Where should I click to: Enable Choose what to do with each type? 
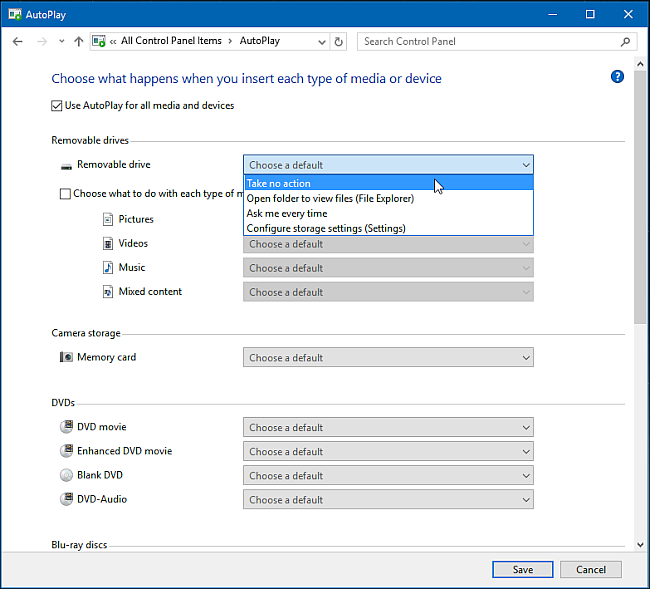[65, 194]
